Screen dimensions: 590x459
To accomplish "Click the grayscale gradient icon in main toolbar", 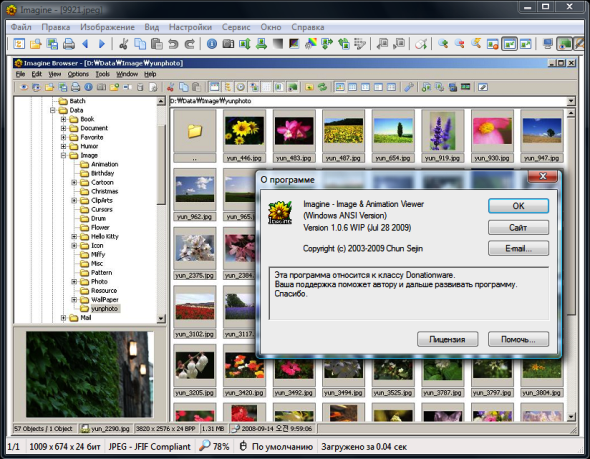I will point(278,44).
